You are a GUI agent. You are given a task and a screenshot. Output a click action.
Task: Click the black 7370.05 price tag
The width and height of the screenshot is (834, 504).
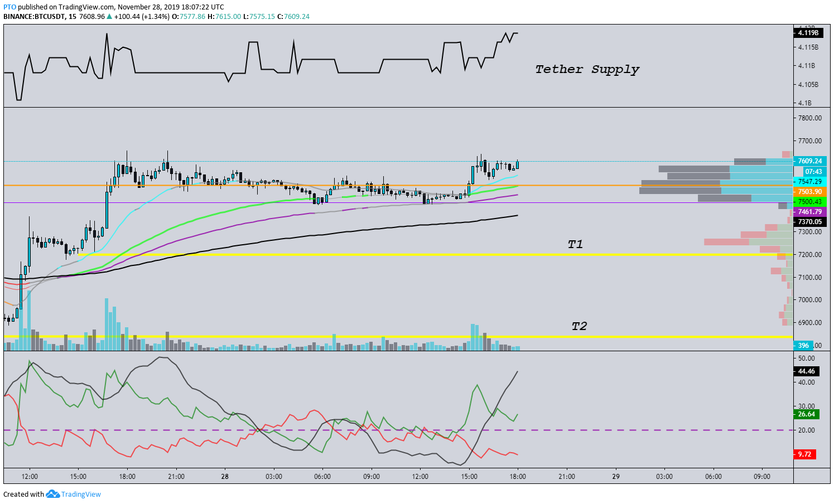tap(810, 222)
